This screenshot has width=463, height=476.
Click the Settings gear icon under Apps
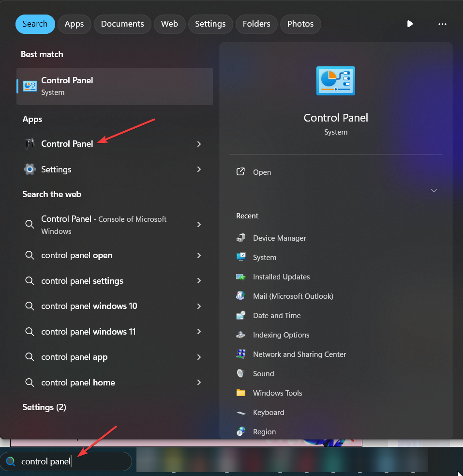pos(30,169)
